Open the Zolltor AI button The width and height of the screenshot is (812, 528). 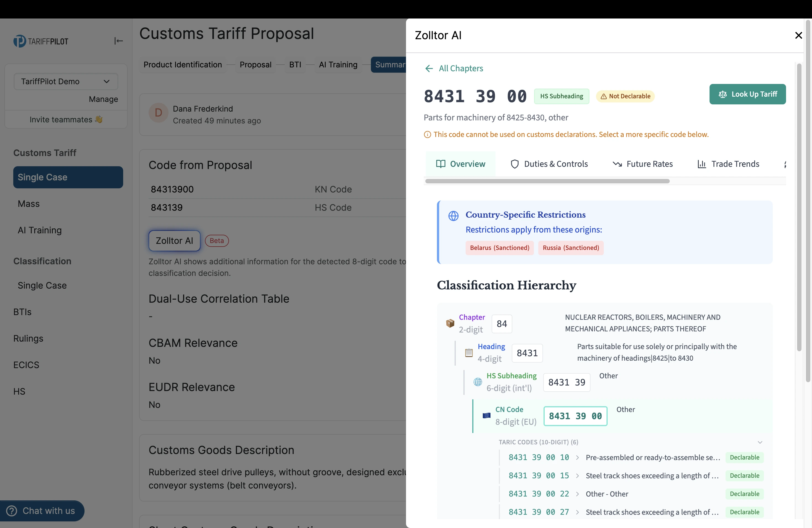click(x=174, y=241)
